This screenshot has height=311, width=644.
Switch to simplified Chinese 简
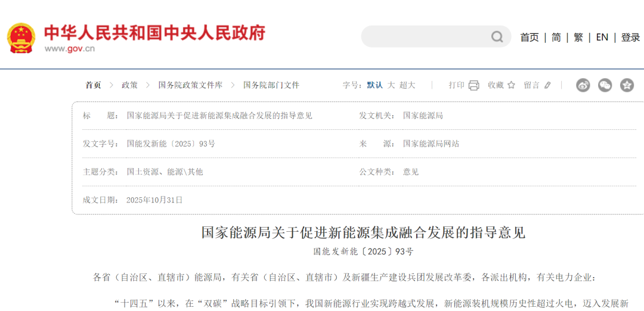[x=556, y=37]
